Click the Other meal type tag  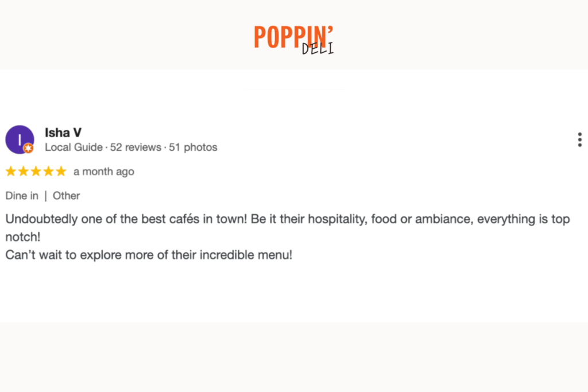pyautogui.click(x=67, y=196)
